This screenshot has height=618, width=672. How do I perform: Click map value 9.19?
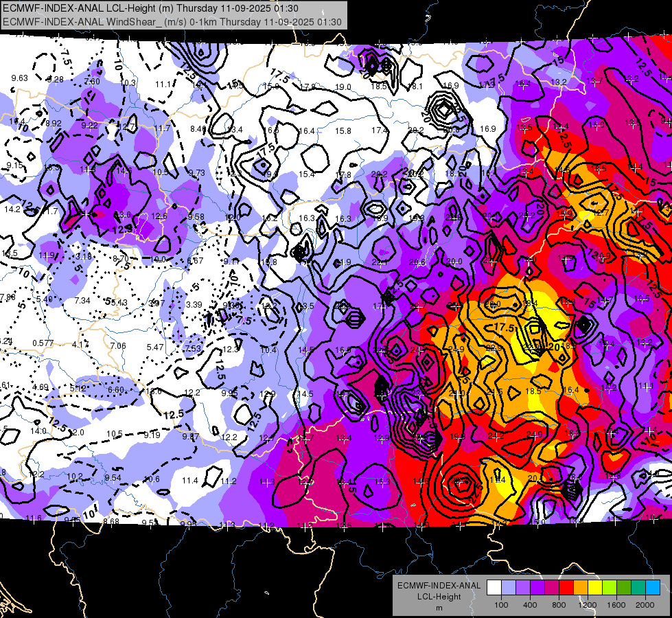tap(152, 435)
